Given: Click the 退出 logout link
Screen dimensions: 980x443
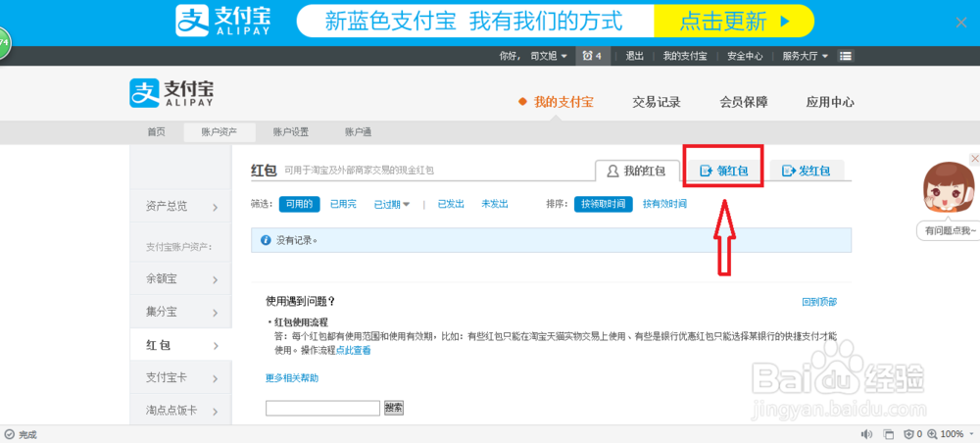Looking at the screenshot, I should point(634,56).
